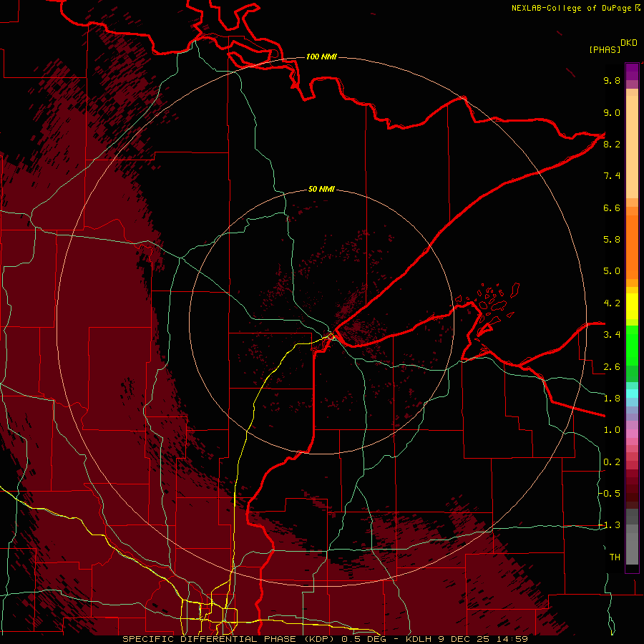Click the 2.6 scale value
The height and width of the screenshot is (644, 644).
tap(612, 367)
